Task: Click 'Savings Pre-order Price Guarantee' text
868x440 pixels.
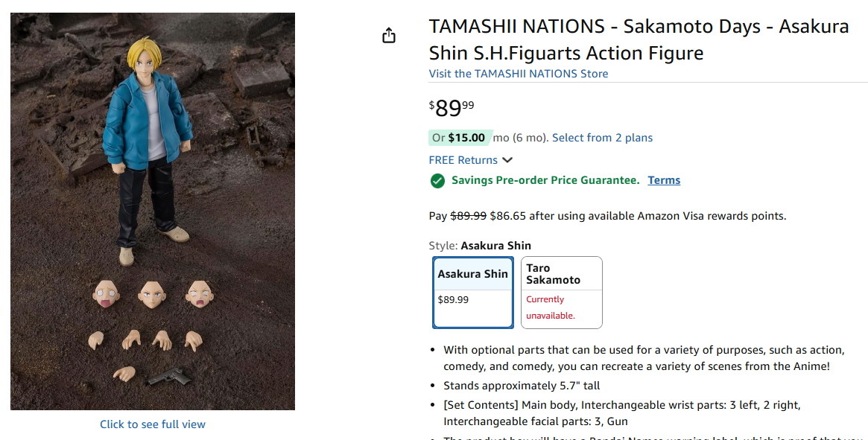Action: (x=545, y=180)
